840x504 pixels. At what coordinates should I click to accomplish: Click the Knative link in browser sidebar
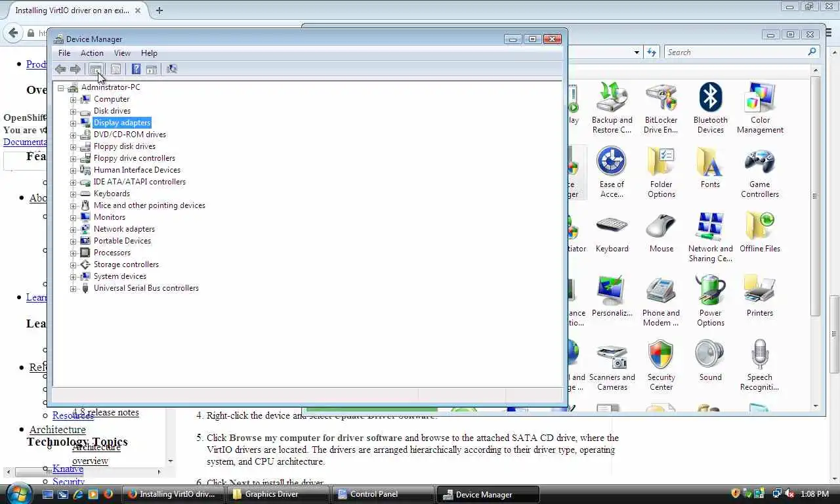[68, 469]
